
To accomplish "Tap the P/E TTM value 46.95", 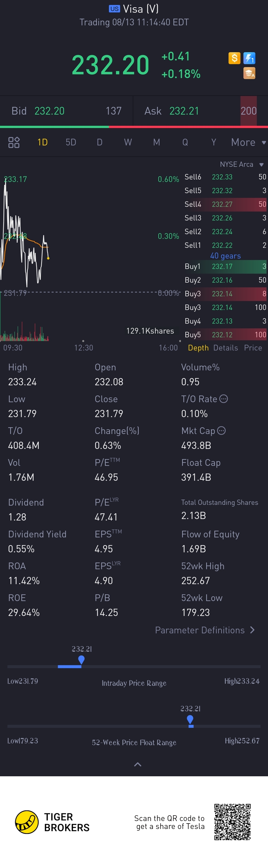I will [x=106, y=477].
